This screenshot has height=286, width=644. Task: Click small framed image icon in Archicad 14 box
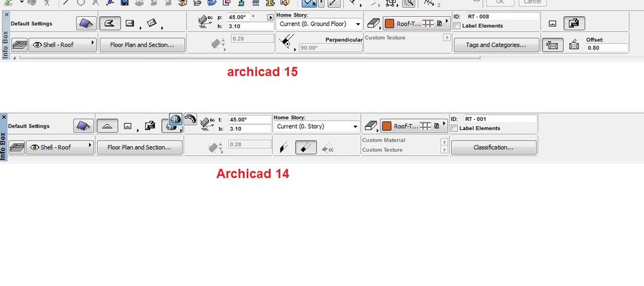coord(128,126)
